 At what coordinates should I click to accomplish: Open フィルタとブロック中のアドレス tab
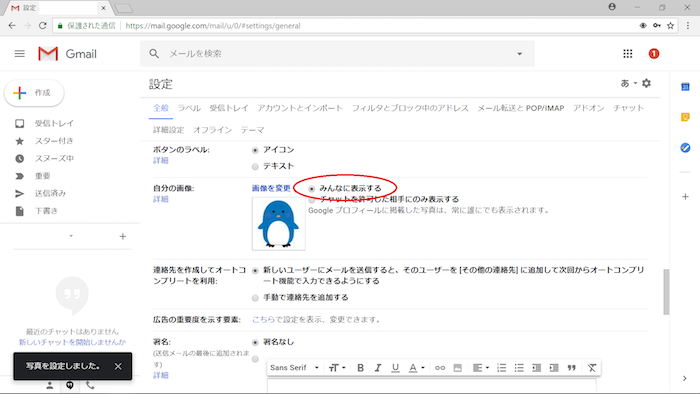(x=410, y=108)
